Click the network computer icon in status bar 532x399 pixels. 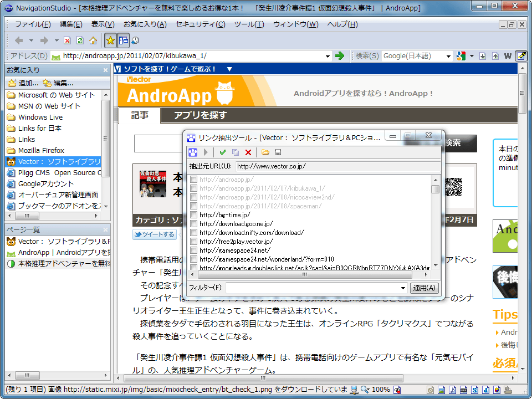pos(355,390)
